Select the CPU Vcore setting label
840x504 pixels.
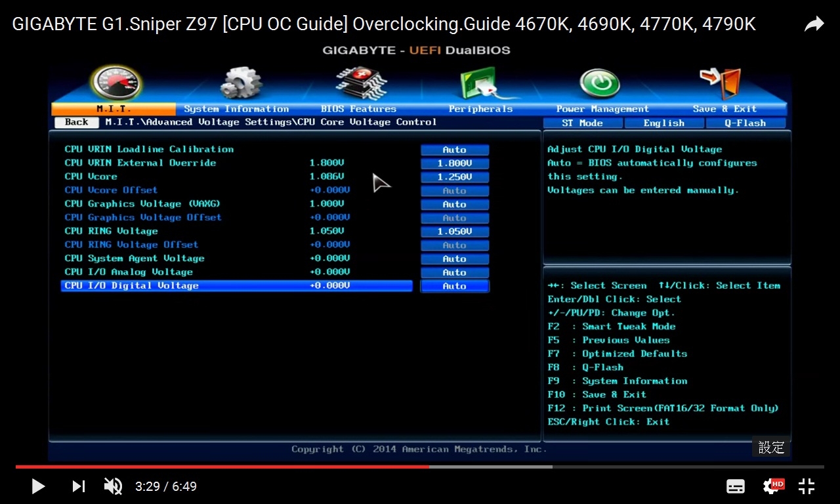tap(91, 177)
